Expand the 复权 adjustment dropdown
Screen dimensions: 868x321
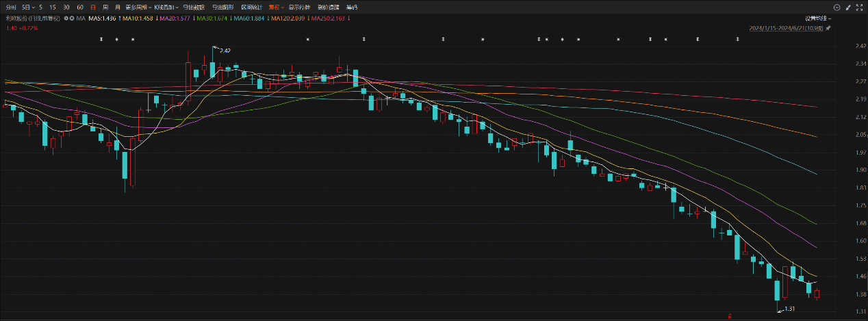click(277, 7)
